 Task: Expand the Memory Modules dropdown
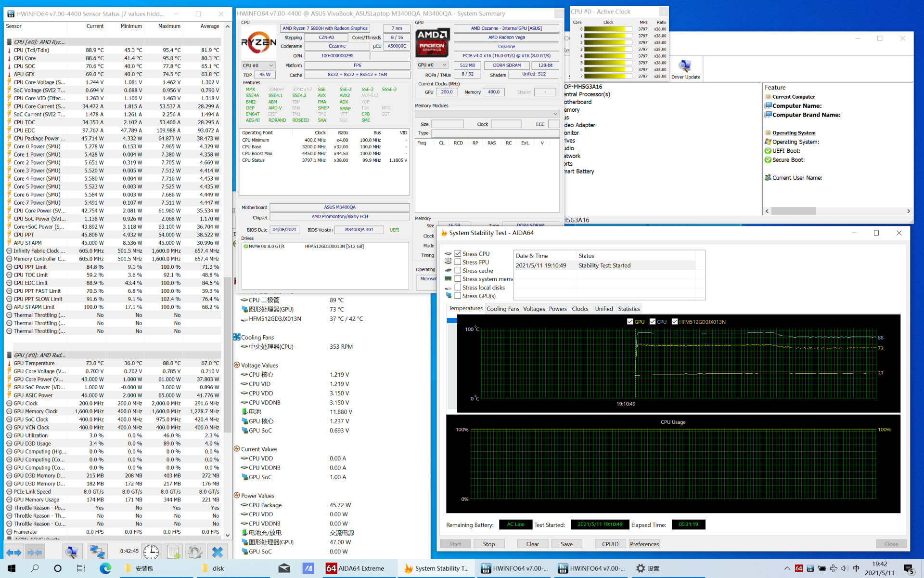point(556,114)
